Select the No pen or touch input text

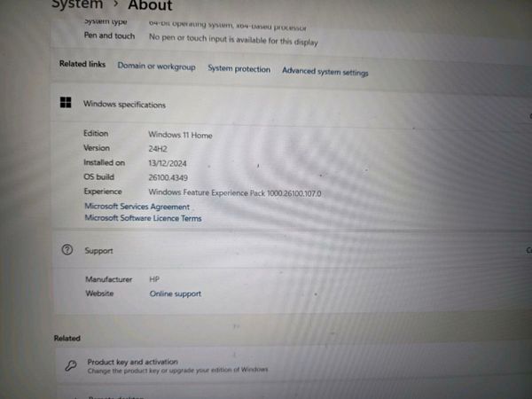pyautogui.click(x=233, y=39)
